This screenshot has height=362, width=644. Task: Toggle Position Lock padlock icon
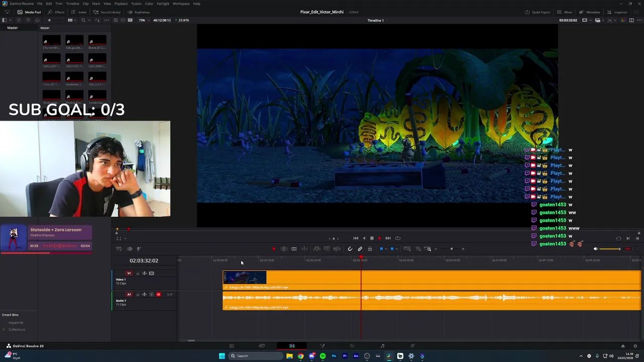(370, 249)
